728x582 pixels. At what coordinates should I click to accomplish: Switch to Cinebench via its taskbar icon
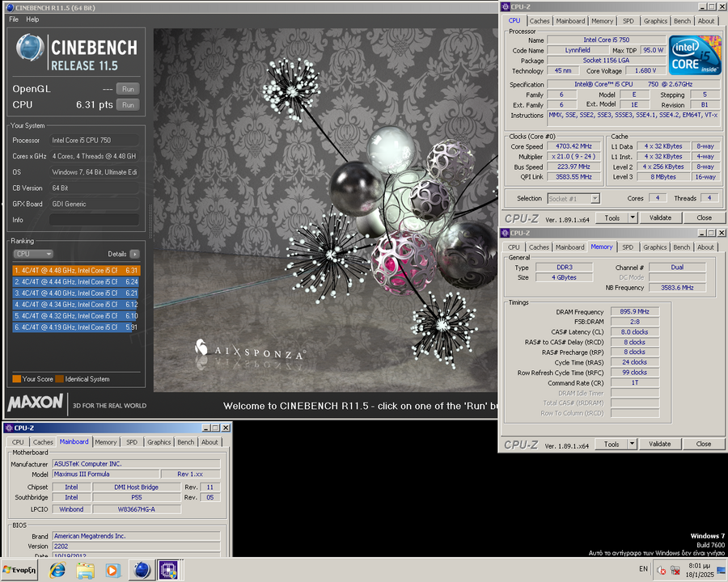click(x=142, y=569)
